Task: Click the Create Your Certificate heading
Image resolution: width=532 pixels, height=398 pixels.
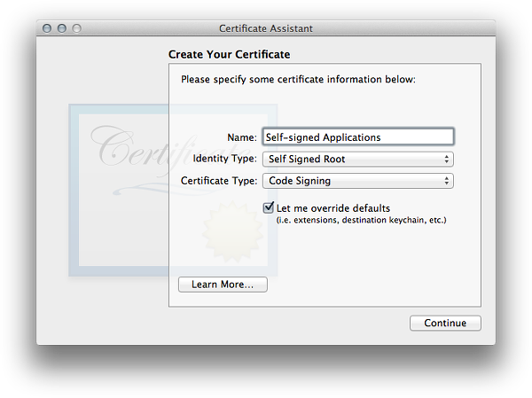Action: point(229,55)
